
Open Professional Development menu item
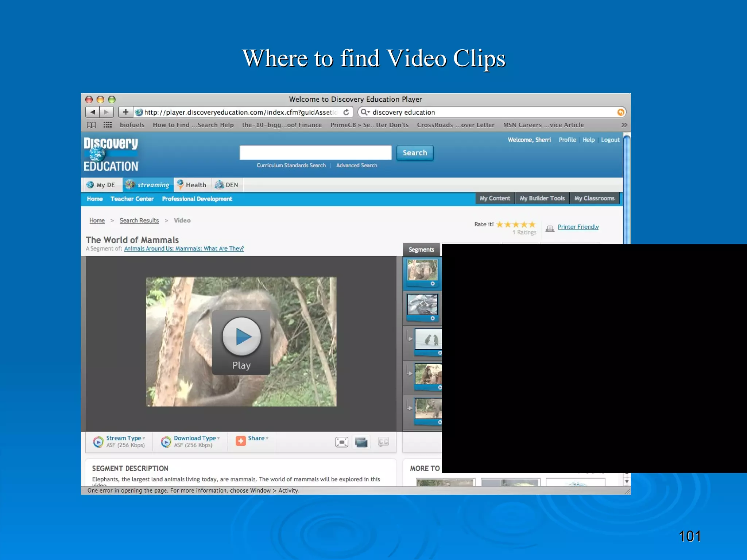197,199
